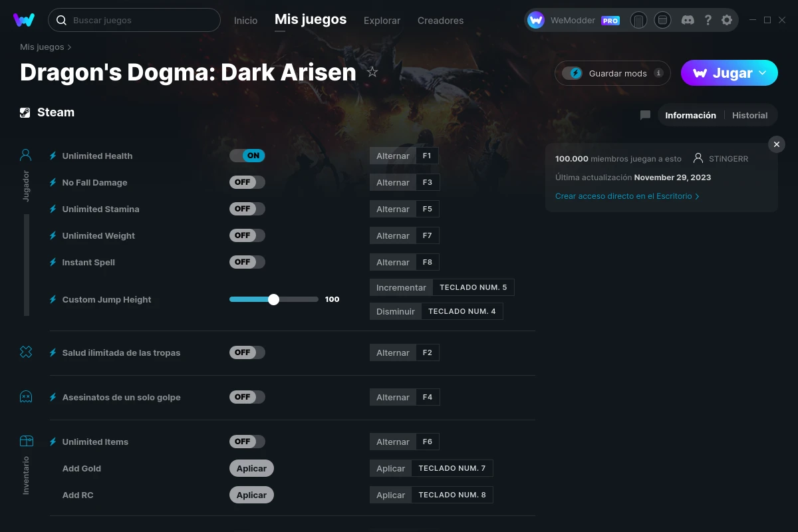798x532 pixels.
Task: Select the troops category crossed icon
Action: point(26,352)
